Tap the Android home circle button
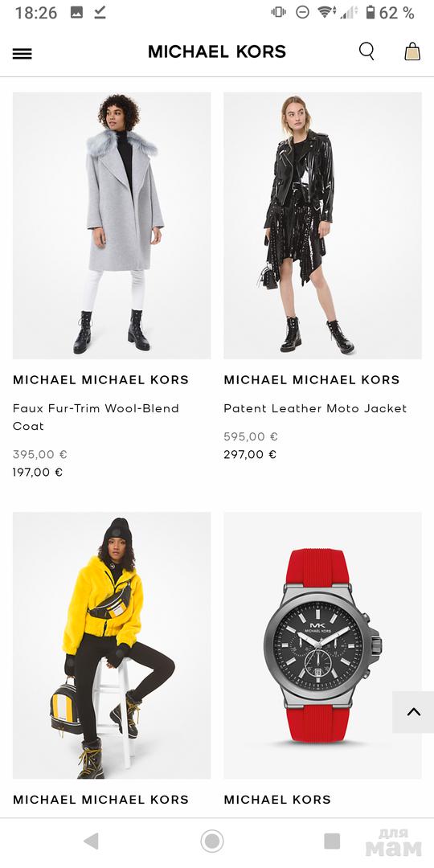The height and width of the screenshot is (868, 434). 212,841
